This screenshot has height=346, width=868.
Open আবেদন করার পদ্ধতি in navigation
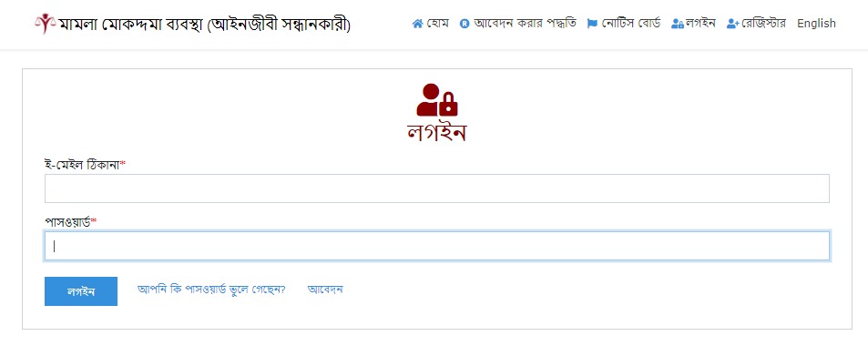click(525, 24)
